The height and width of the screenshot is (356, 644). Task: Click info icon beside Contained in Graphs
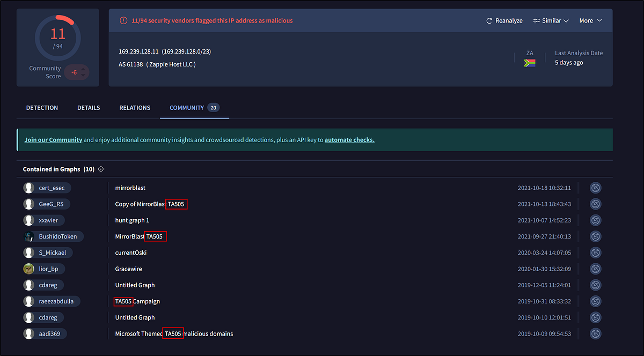101,169
